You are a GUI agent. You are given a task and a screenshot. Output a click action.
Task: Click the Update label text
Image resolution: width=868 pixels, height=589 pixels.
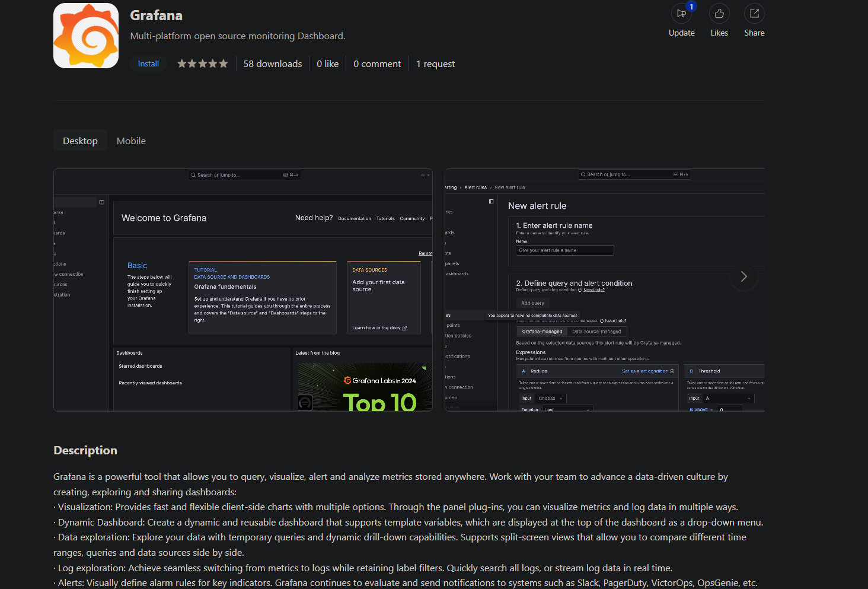(x=682, y=33)
